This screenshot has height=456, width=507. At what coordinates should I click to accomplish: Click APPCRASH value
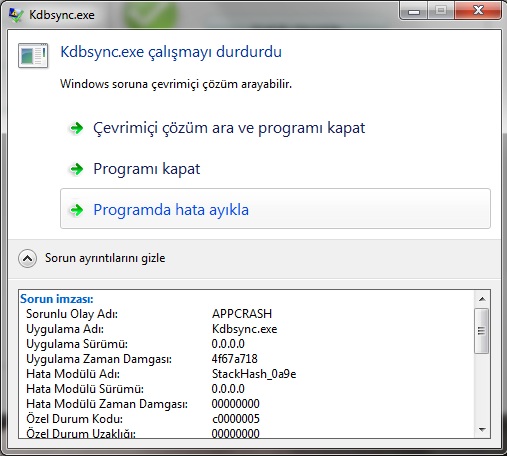tap(242, 314)
